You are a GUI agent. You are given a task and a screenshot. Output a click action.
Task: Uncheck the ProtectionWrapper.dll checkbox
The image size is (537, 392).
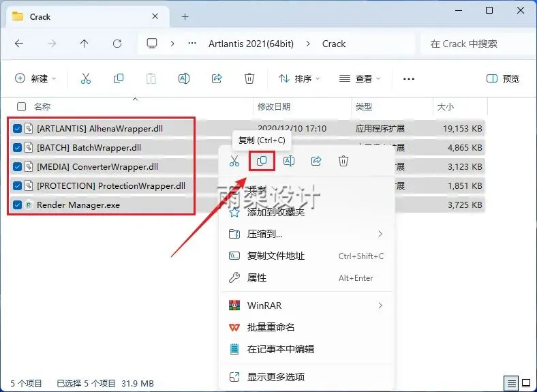pyautogui.click(x=17, y=185)
